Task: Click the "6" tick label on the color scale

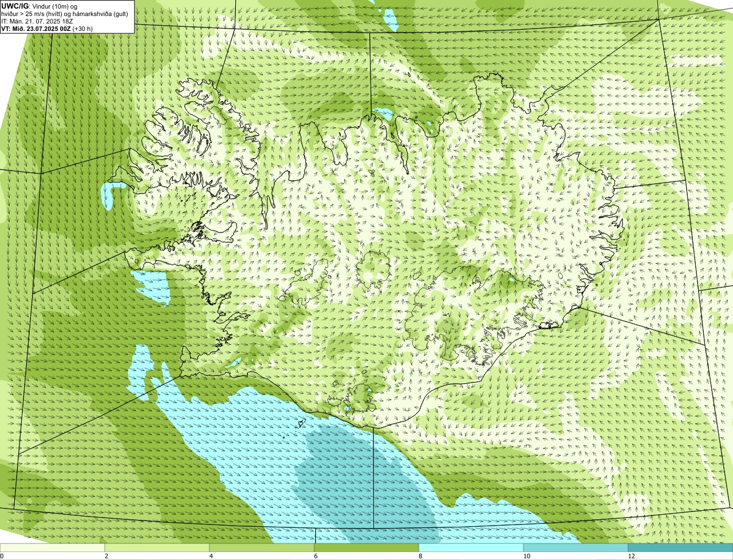Action: (x=315, y=556)
